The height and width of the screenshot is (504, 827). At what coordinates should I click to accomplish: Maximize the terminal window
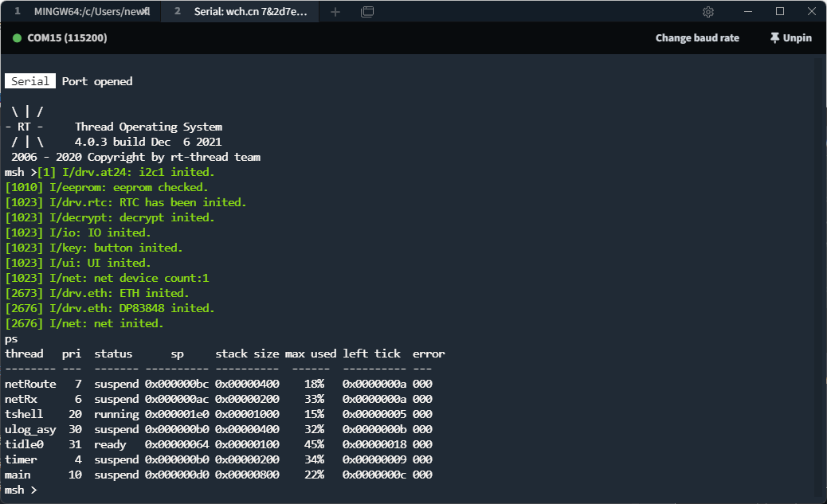click(780, 12)
